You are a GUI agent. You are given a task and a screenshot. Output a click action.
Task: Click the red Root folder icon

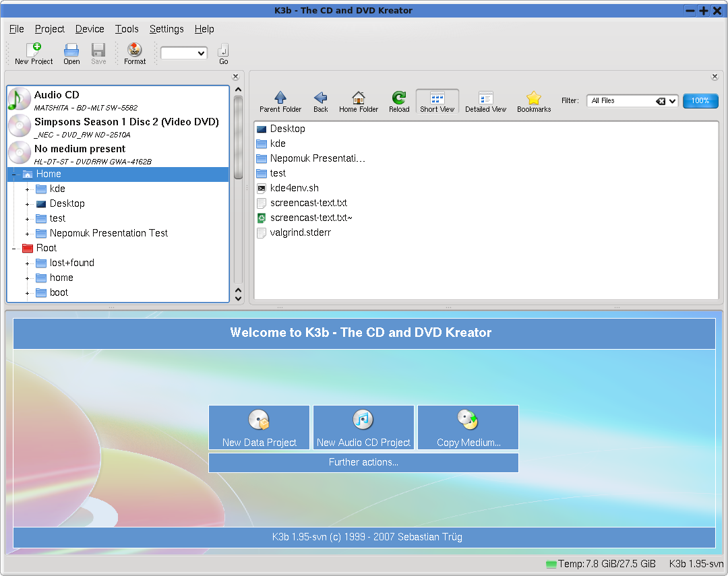click(28, 249)
